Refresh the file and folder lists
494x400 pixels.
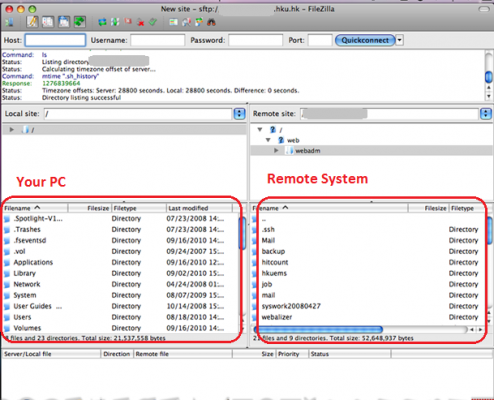[x=102, y=22]
